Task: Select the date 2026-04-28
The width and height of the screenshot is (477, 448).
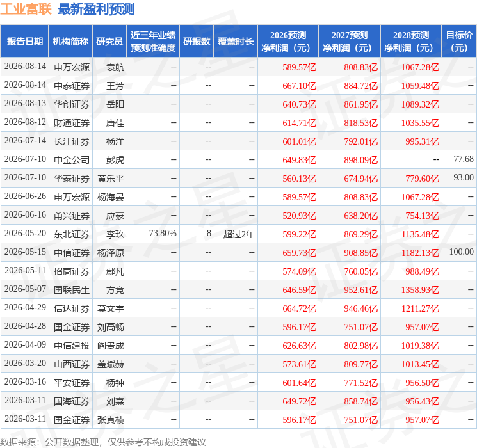Action: point(25,326)
